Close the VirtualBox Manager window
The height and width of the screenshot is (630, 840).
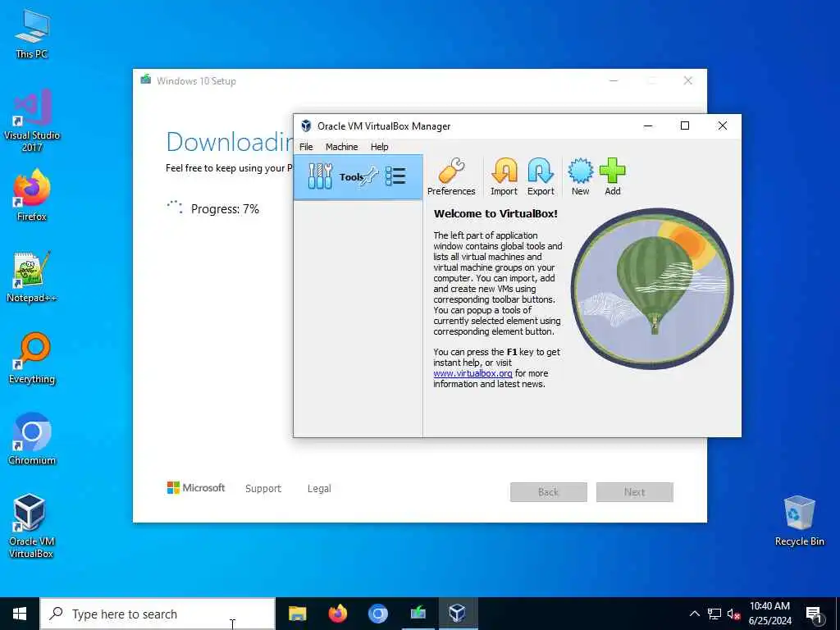click(x=722, y=126)
